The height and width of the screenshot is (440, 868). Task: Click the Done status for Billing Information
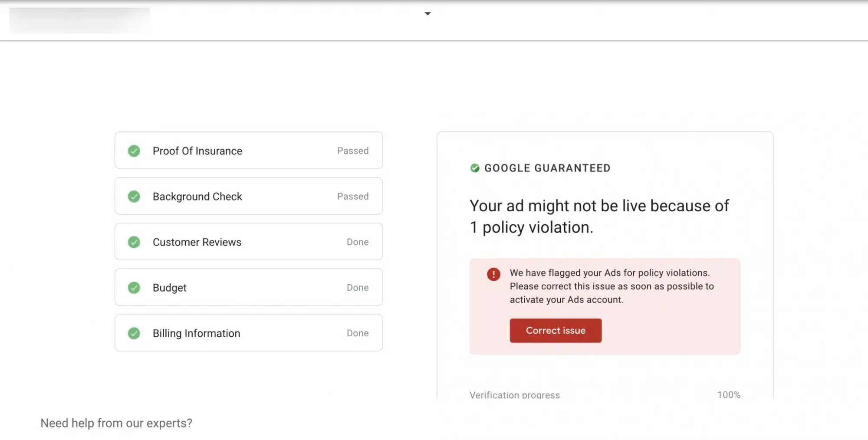(358, 333)
